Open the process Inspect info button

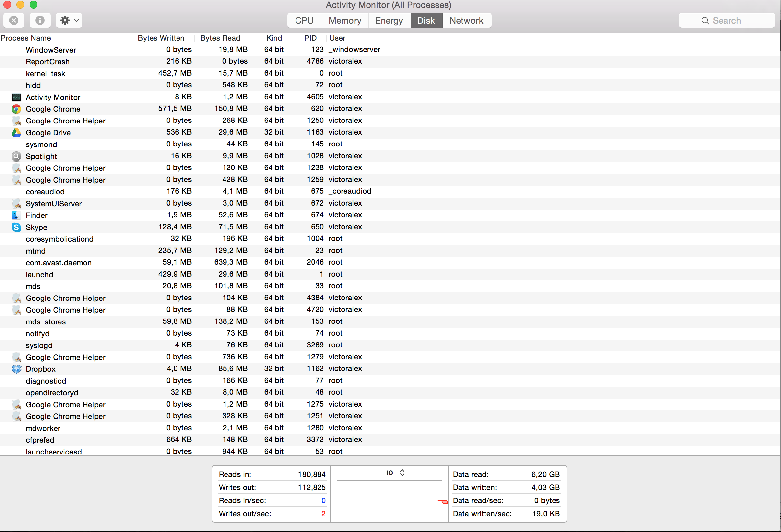click(x=40, y=20)
